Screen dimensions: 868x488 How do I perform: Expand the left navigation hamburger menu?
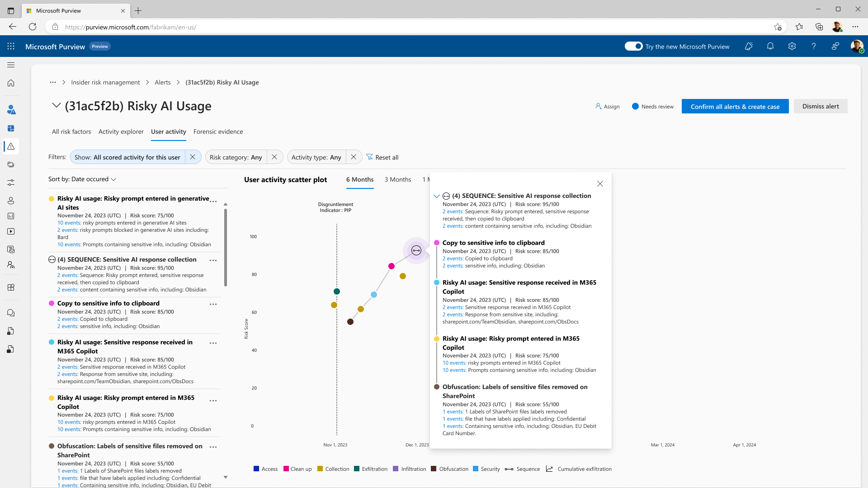pyautogui.click(x=11, y=65)
